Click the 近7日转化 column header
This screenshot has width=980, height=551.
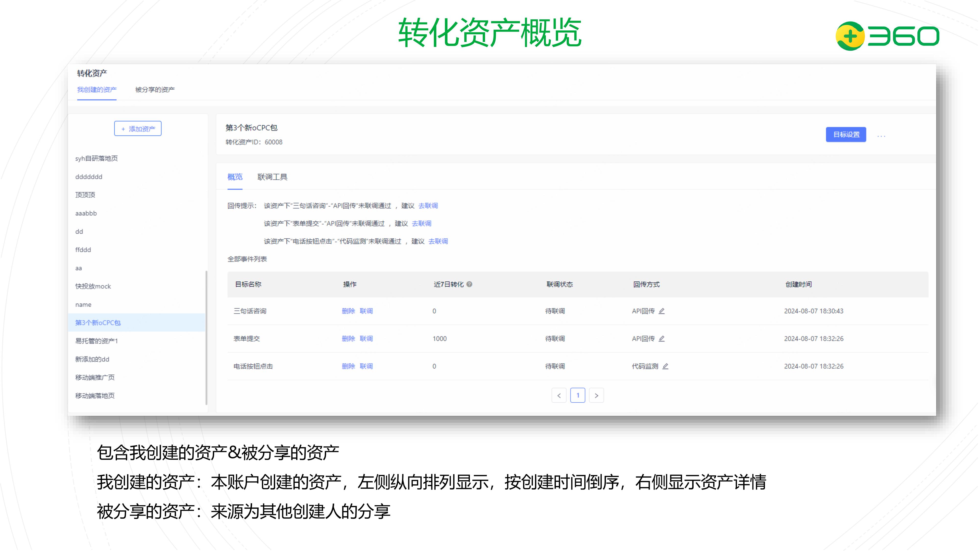coord(449,284)
